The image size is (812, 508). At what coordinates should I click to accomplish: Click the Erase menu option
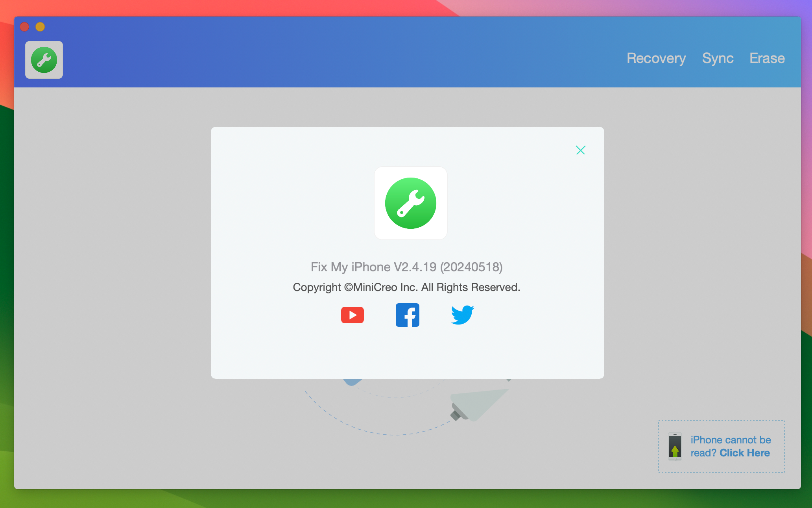tap(767, 58)
